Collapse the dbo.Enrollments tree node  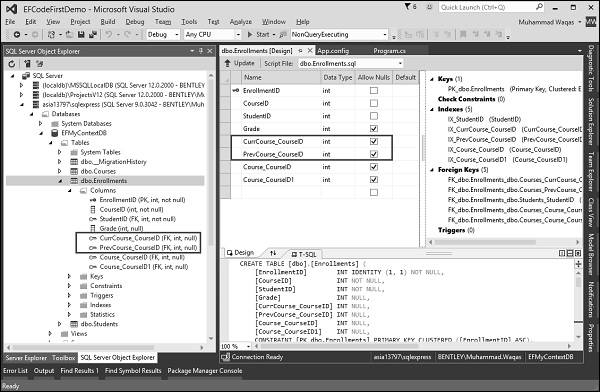pos(60,181)
